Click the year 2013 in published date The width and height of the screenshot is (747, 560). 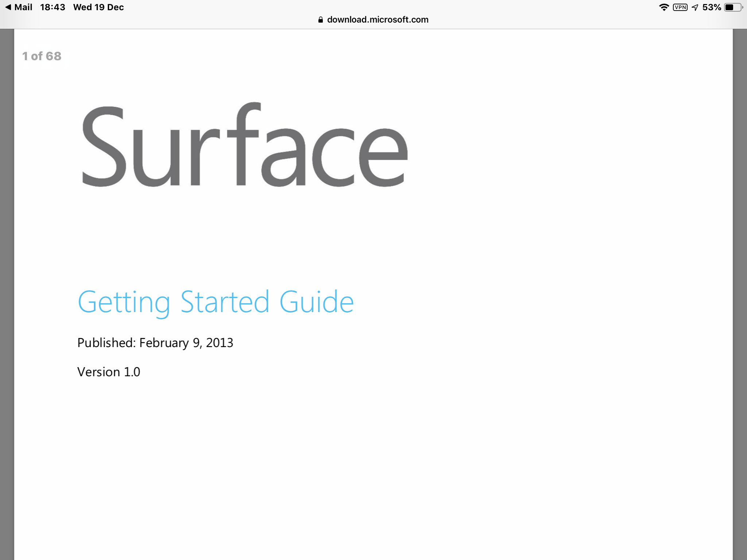pyautogui.click(x=219, y=343)
